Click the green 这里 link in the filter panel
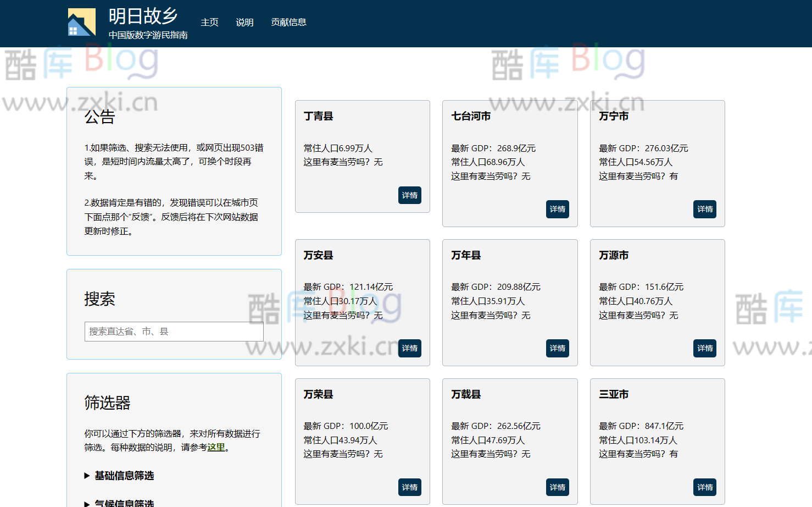 click(215, 447)
